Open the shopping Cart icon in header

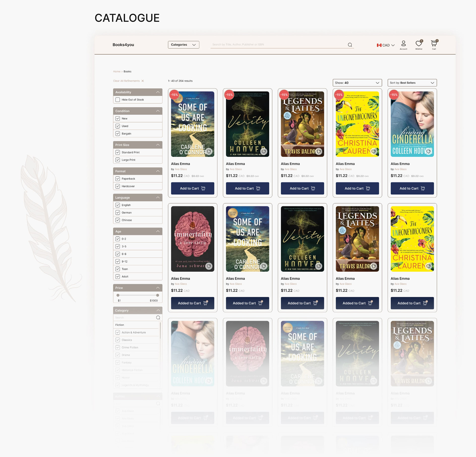click(434, 44)
